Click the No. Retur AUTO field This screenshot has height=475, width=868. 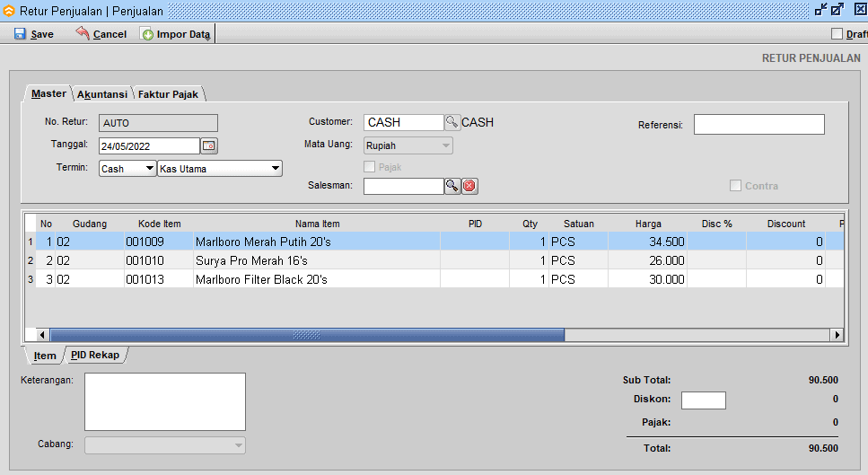tap(158, 123)
